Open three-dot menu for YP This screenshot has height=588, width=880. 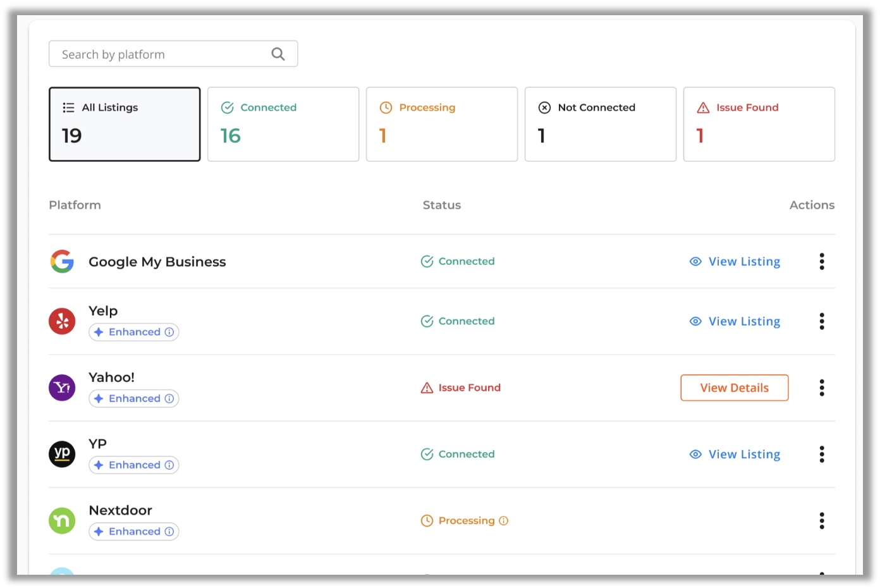click(822, 454)
